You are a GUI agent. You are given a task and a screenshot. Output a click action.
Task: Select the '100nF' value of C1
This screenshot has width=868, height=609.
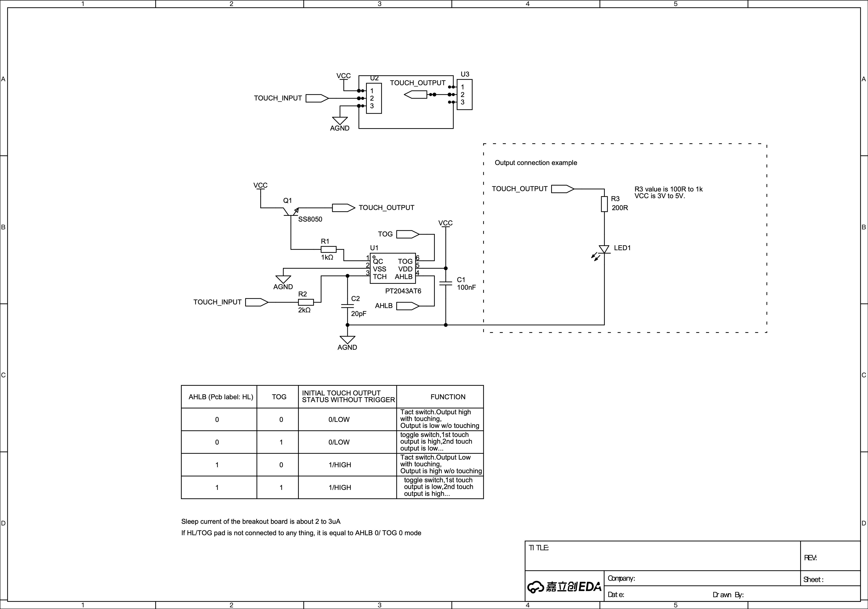[466, 287]
